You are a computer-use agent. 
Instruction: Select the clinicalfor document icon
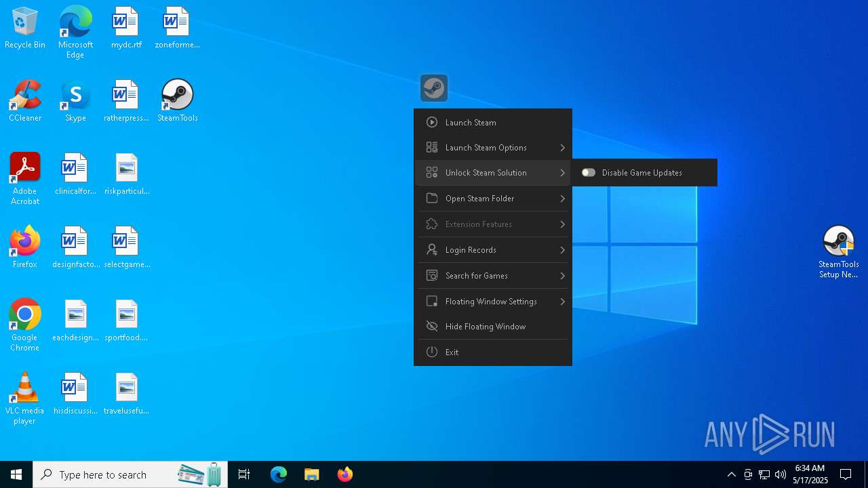(x=75, y=174)
